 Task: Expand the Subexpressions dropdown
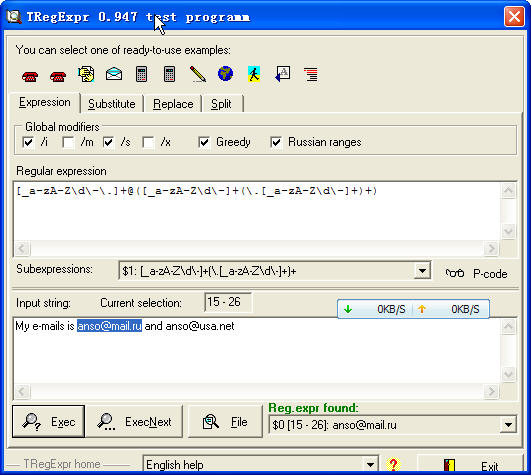point(422,271)
